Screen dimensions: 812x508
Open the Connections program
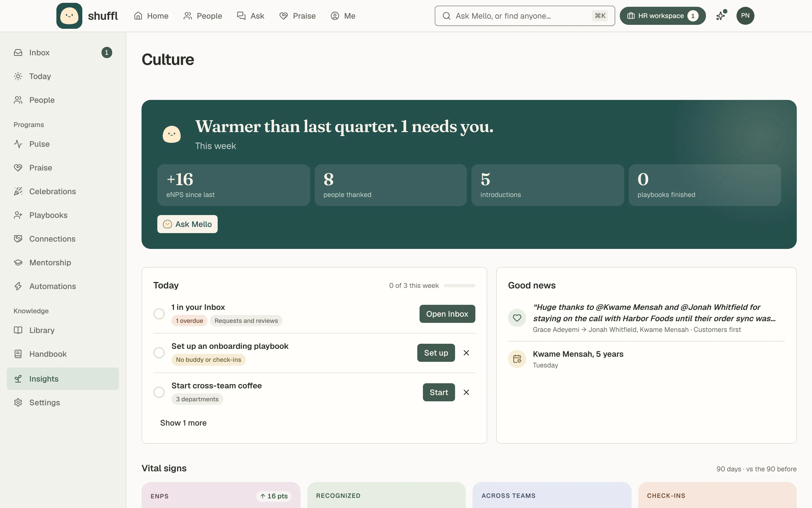coord(63,239)
